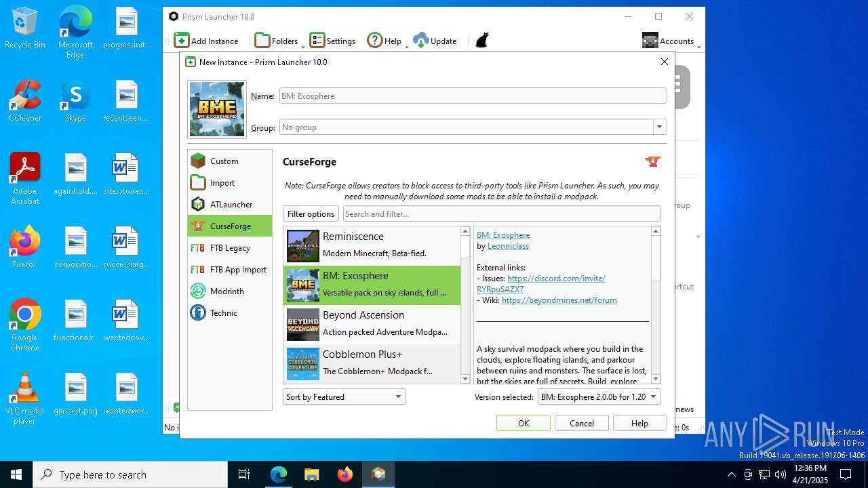Screen dimensions: 868x488
Task: Select the Technic source
Action: (230, 313)
